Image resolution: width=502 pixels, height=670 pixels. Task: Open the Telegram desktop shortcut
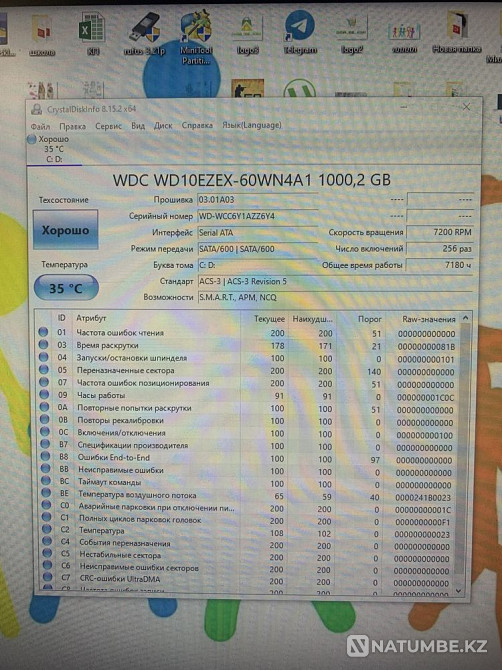coord(300,32)
